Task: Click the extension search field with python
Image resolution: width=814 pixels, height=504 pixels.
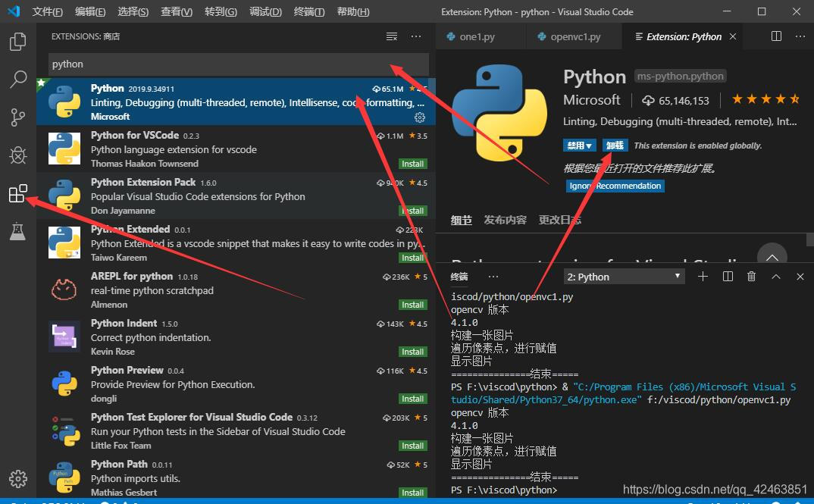Action: pyautogui.click(x=239, y=64)
